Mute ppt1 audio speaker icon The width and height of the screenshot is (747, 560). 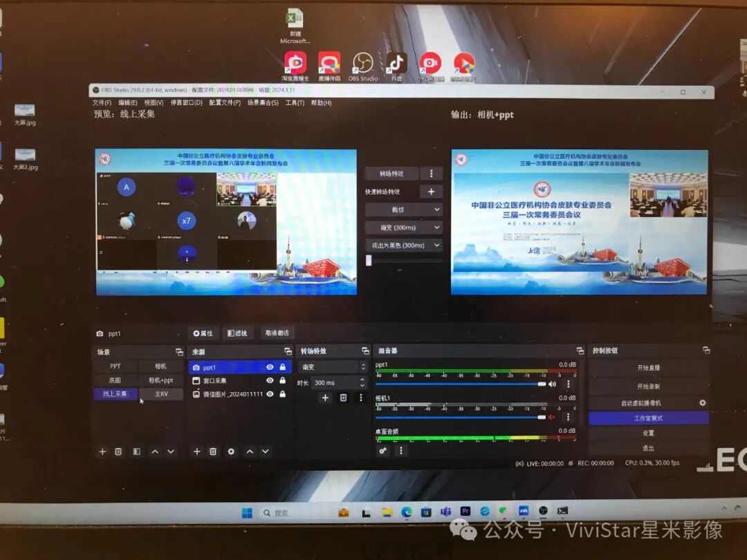click(x=552, y=384)
